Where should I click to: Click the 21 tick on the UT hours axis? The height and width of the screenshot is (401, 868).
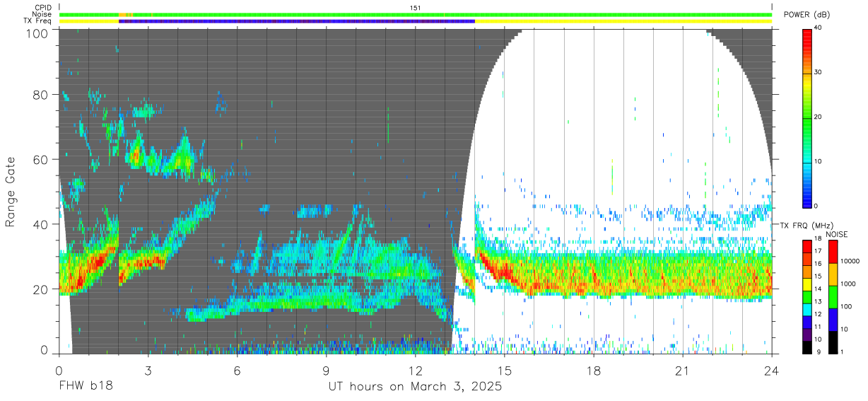click(682, 371)
